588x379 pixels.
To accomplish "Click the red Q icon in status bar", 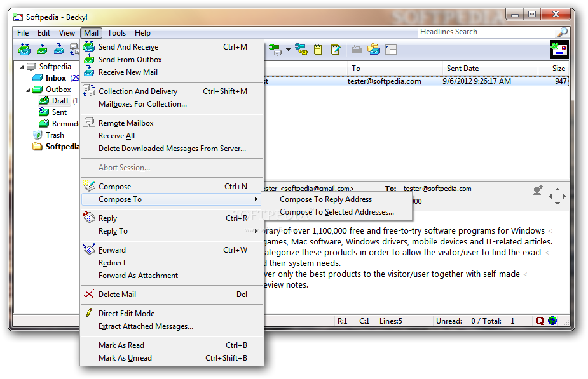I will 540,321.
